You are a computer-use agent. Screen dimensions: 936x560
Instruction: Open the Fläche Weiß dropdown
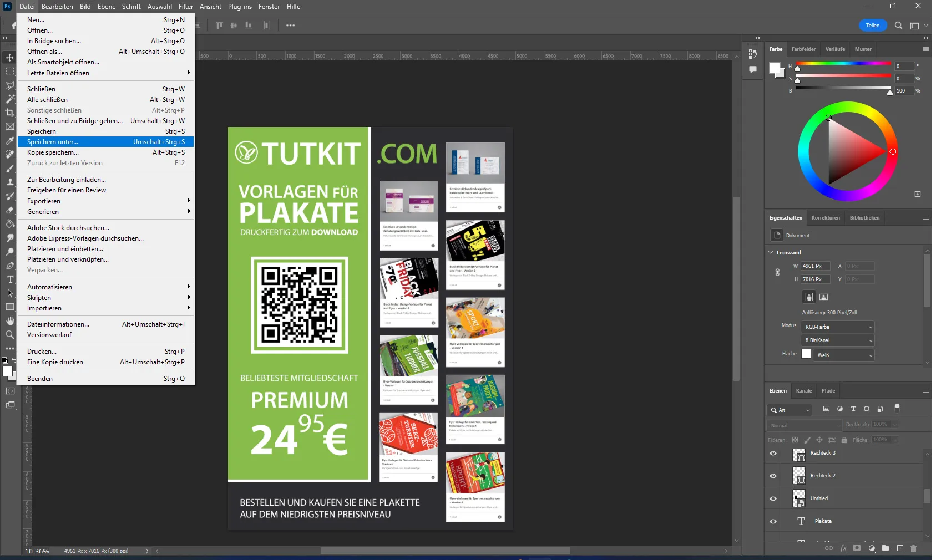(x=843, y=355)
